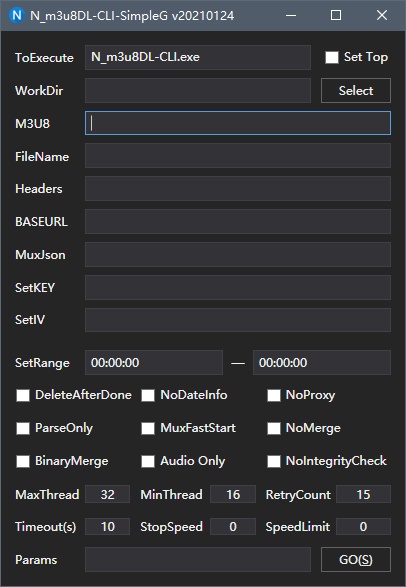Enable the Audio Only checkbox
Screen dimensions: 406x587
(x=148, y=461)
